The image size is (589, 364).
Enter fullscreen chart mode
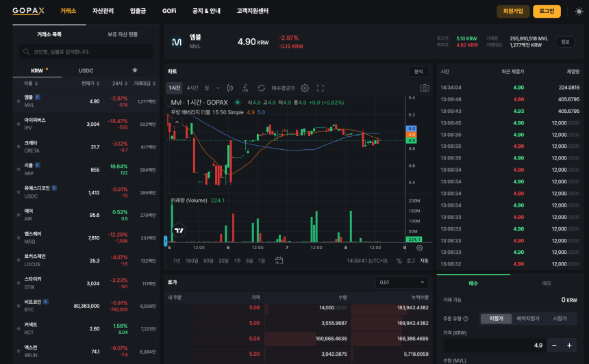[x=321, y=88]
